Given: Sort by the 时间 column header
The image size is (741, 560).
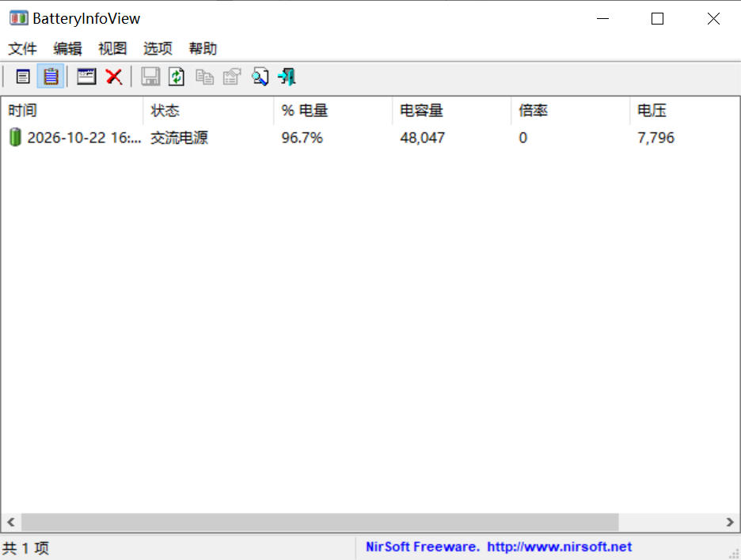Looking at the screenshot, I should (x=72, y=111).
